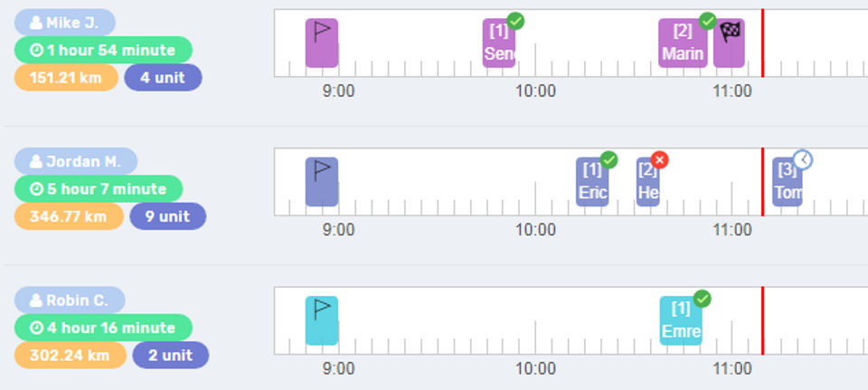The image size is (868, 390).
Task: Click Jordan's 5 hour 7 minute duration badge
Action: tap(99, 189)
